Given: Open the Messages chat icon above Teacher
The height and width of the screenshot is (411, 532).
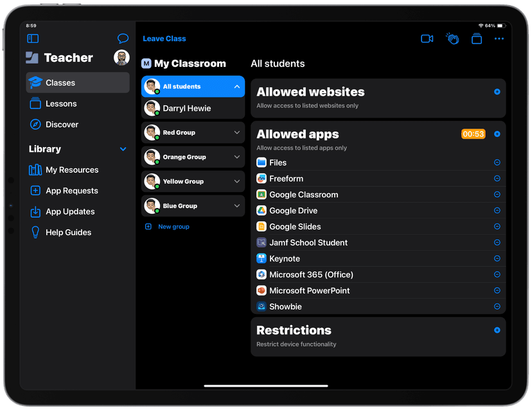Looking at the screenshot, I should tap(123, 39).
